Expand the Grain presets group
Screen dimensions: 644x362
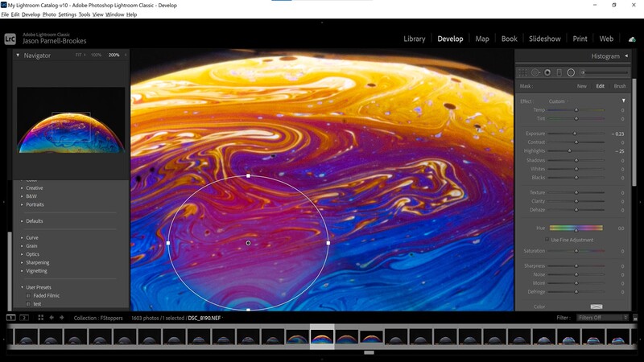tap(22, 246)
